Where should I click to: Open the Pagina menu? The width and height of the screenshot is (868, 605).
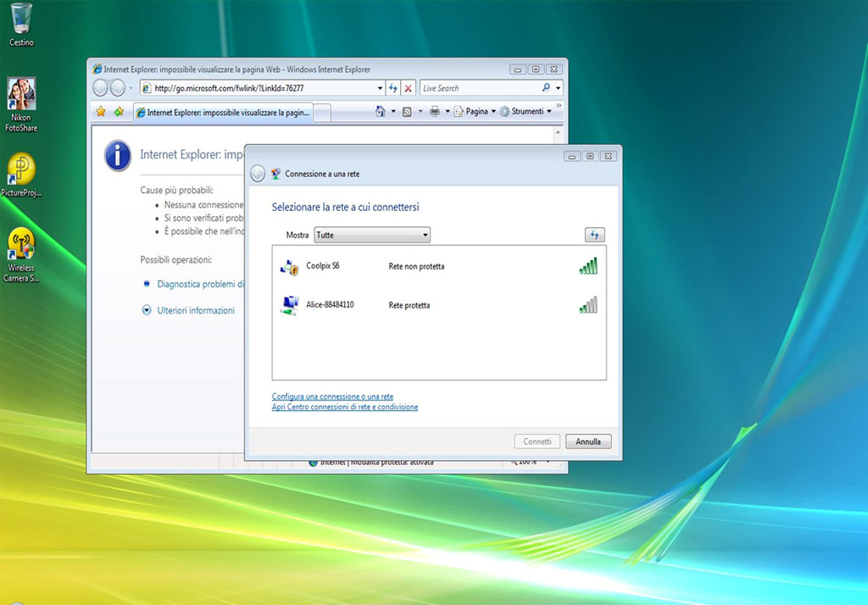coord(475,111)
